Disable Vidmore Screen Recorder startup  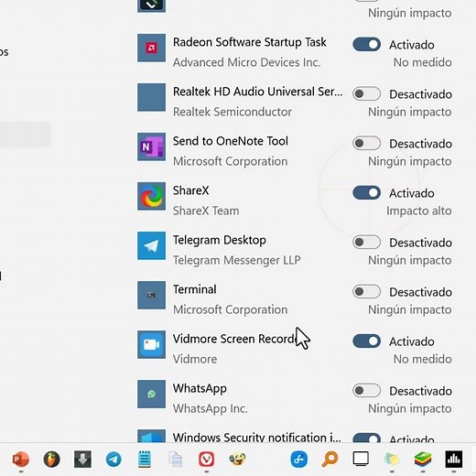366,341
